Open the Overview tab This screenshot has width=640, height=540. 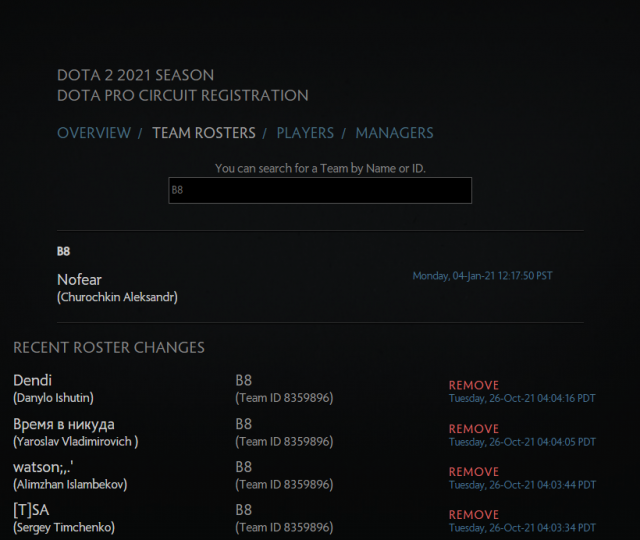click(x=94, y=133)
